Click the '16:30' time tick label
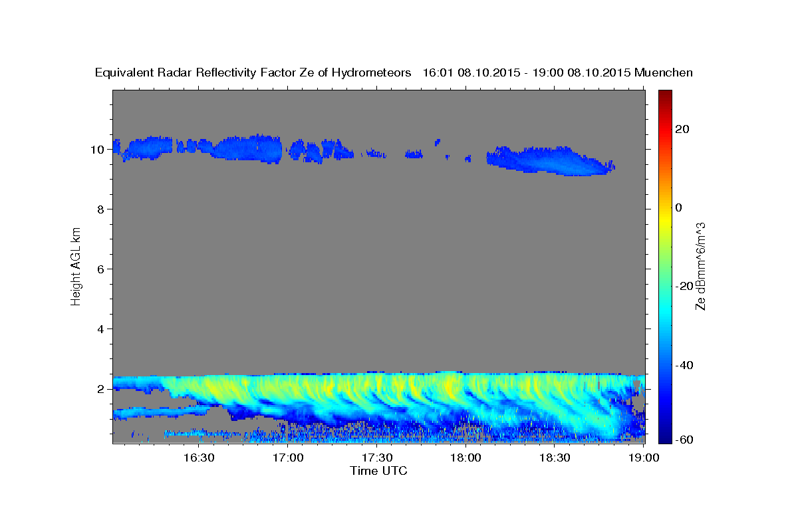Image resolution: width=798 pixels, height=532 pixels. (x=198, y=458)
